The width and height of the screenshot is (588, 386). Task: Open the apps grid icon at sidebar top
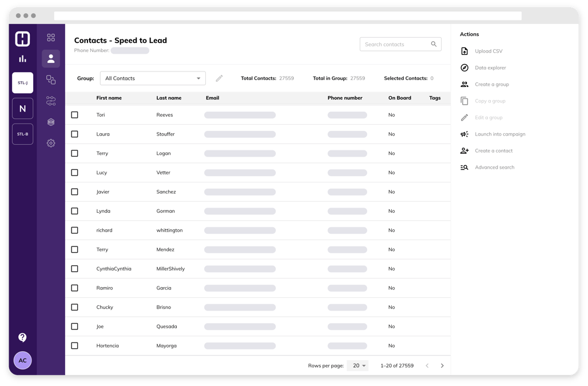tap(51, 37)
